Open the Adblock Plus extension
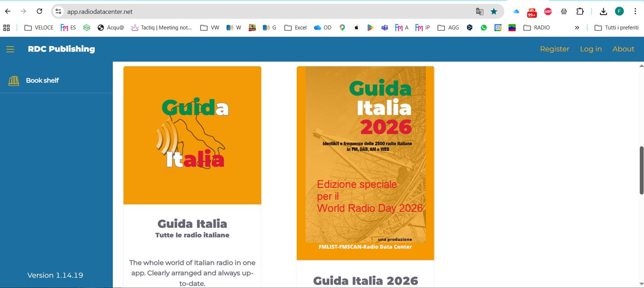Viewport: 644px width, 288px height. pos(548,11)
